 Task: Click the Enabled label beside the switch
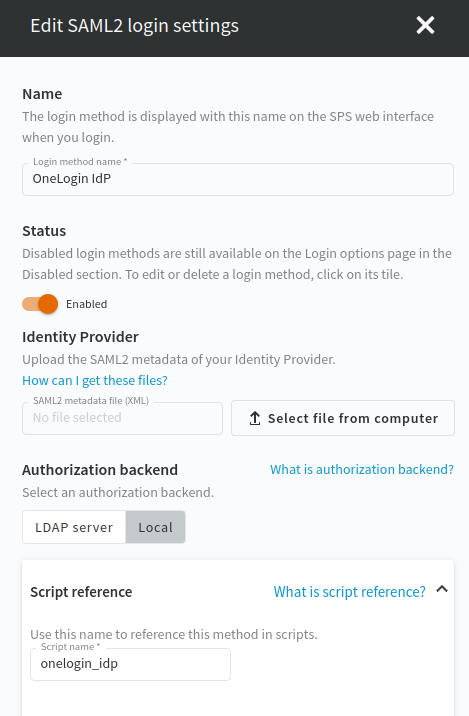coord(86,304)
